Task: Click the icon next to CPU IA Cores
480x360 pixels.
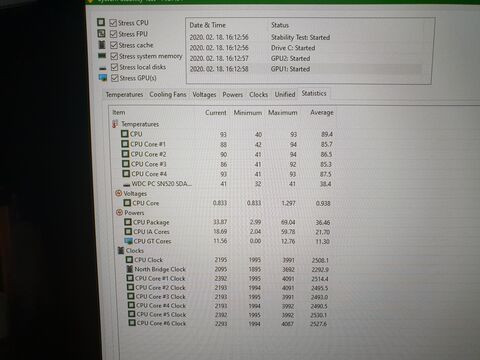Action: (128, 231)
